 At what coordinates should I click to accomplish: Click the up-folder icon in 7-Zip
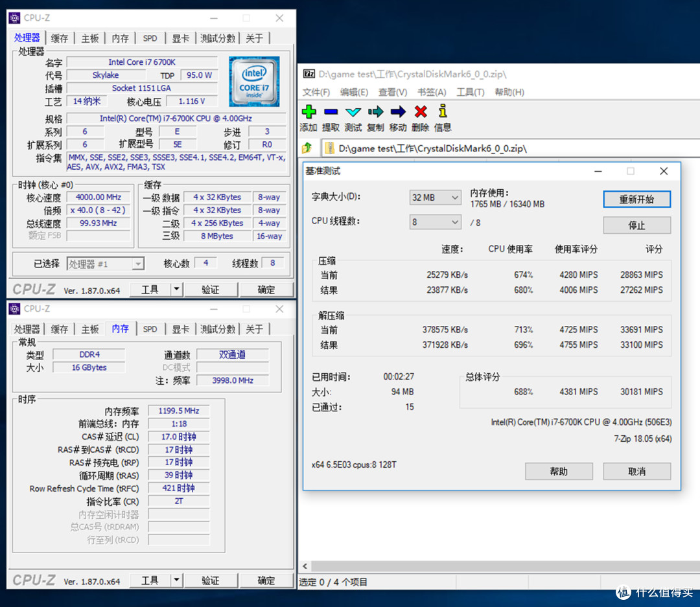pos(307,148)
